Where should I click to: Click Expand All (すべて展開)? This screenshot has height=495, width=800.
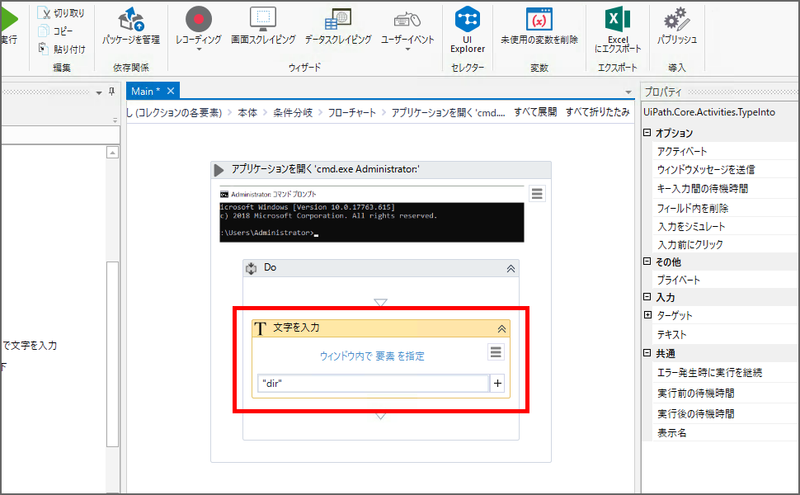click(535, 112)
